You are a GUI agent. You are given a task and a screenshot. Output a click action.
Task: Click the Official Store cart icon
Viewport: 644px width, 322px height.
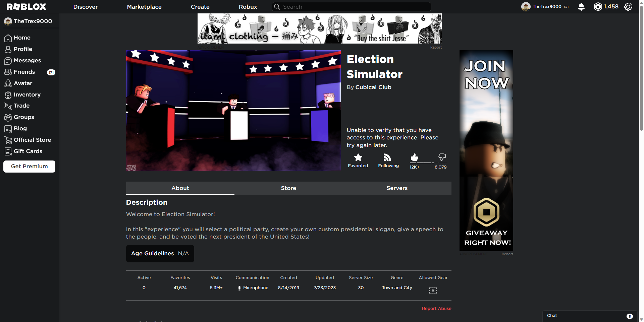tap(8, 140)
